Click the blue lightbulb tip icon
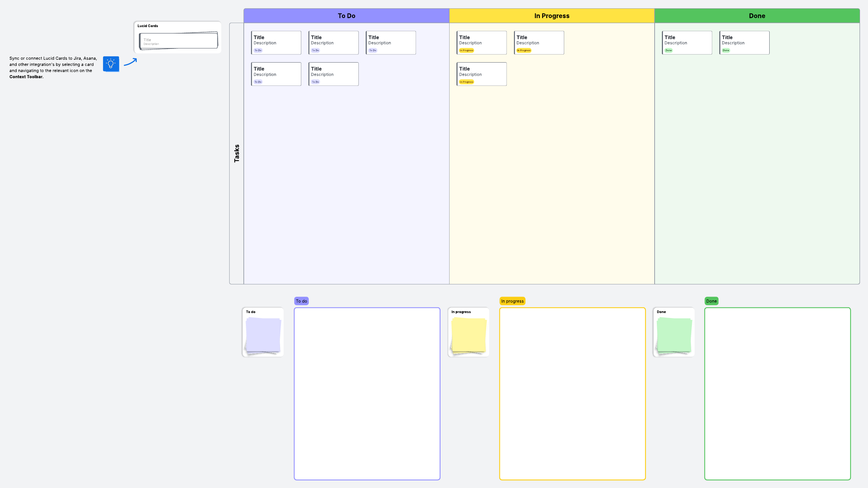This screenshot has width=868, height=488. [x=111, y=64]
